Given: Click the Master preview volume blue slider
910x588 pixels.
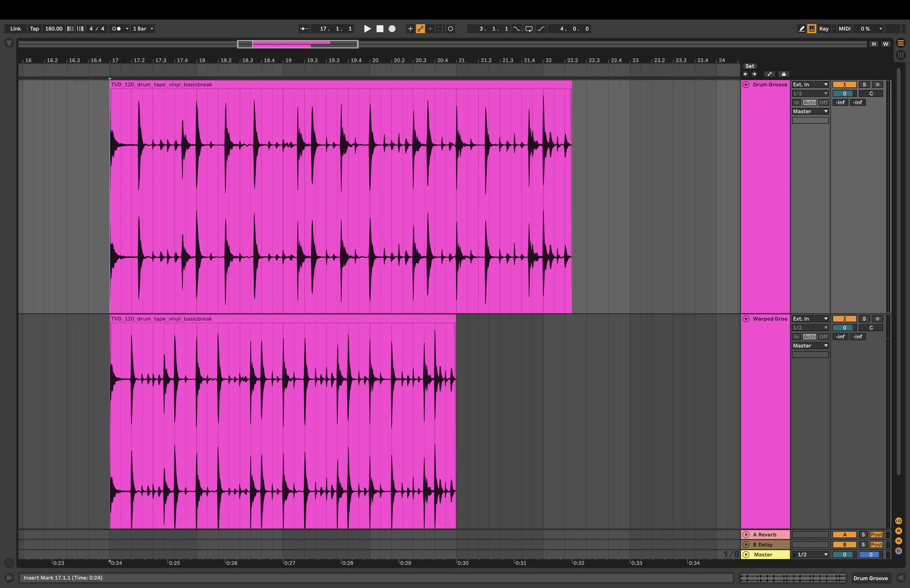Looking at the screenshot, I should click(x=871, y=554).
